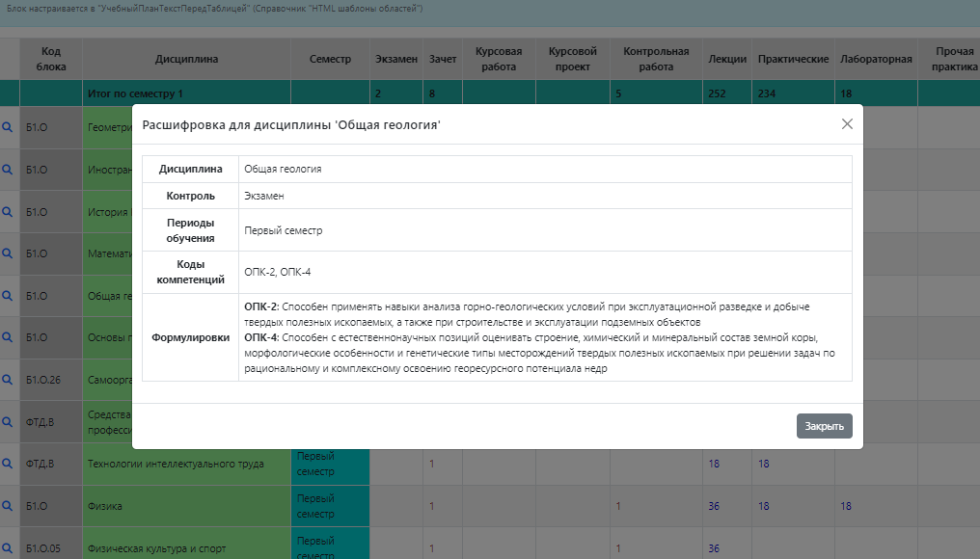Open details magnifier for История row
Screen dimensions: 980x559
7,211
